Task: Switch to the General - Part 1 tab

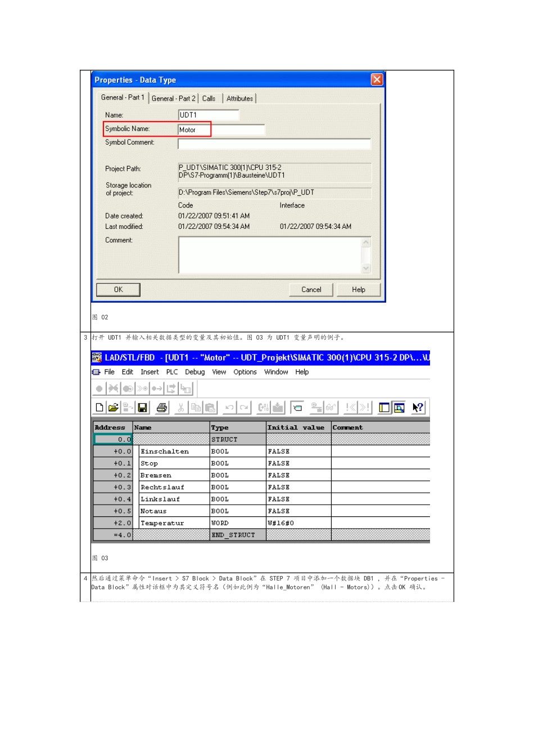Action: click(123, 97)
